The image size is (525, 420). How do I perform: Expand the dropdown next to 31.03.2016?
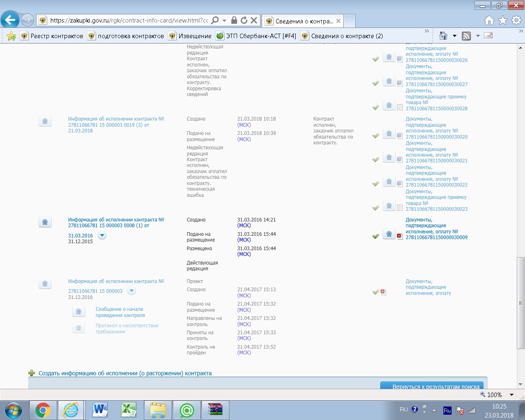(x=102, y=235)
